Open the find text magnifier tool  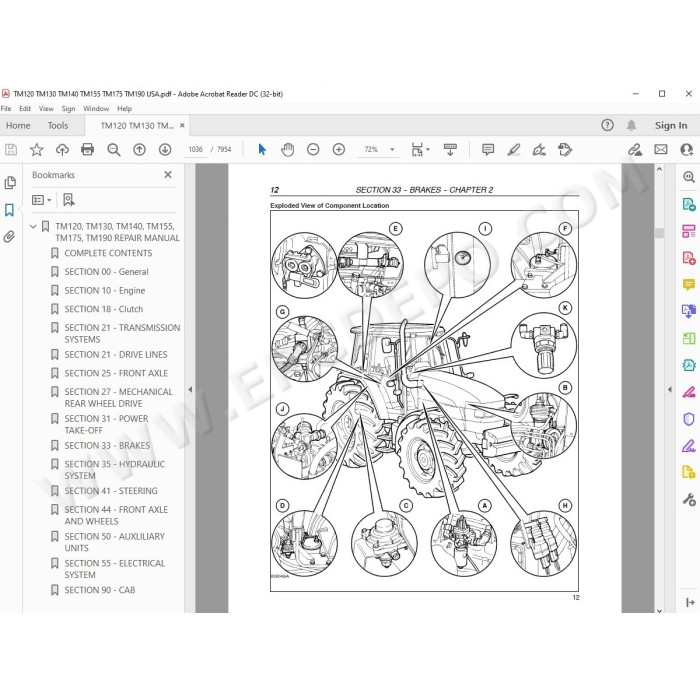(114, 150)
